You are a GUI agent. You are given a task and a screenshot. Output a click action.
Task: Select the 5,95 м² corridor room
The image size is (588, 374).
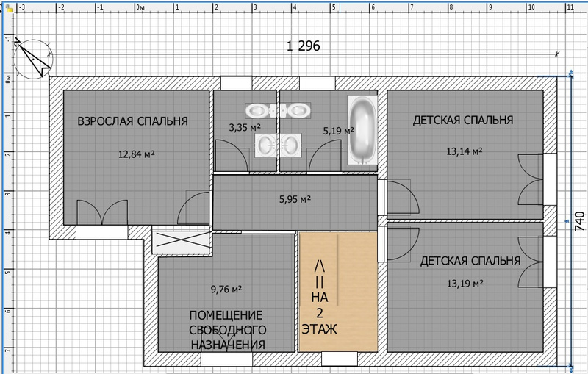295,203
